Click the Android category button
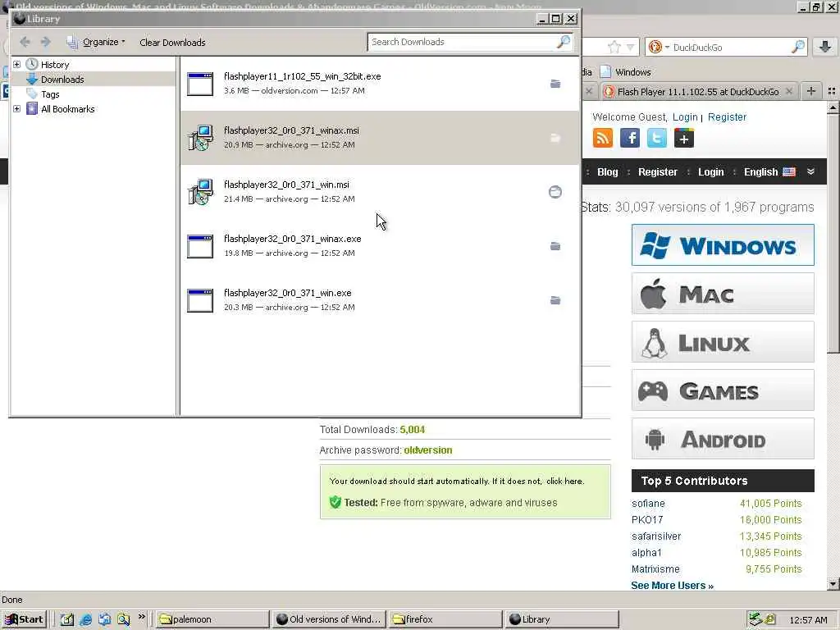This screenshot has width=840, height=630. click(723, 439)
